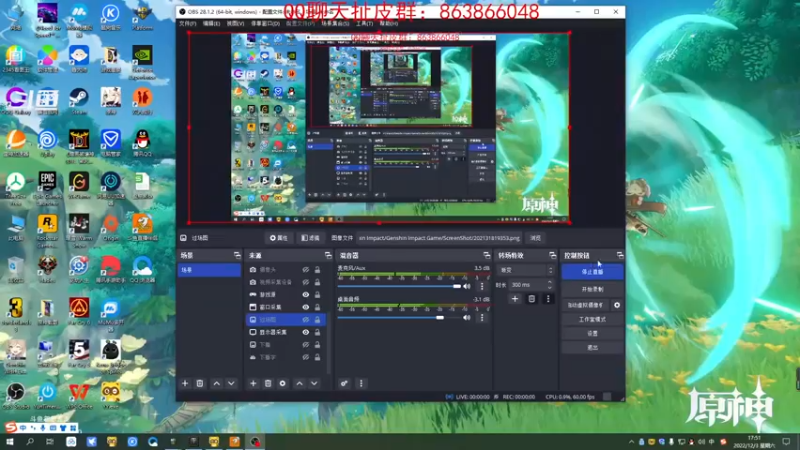This screenshot has width=800, height=450.
Task: Add a transition with the plus icon
Action: click(x=515, y=299)
